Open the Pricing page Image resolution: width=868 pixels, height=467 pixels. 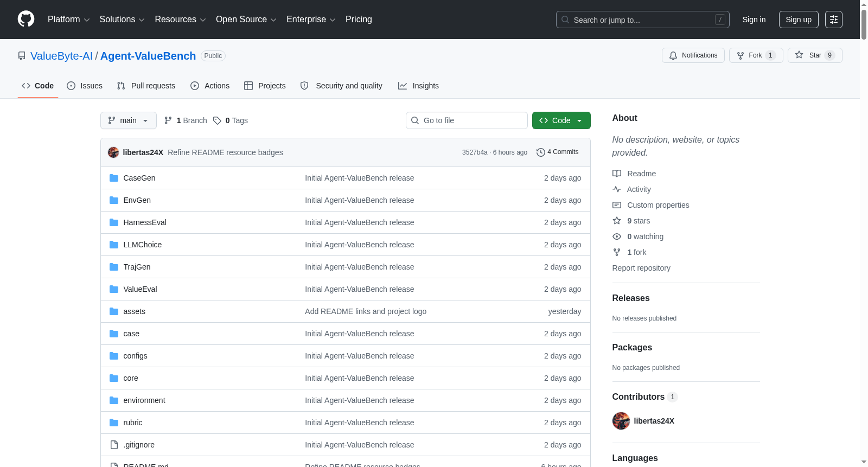point(359,20)
